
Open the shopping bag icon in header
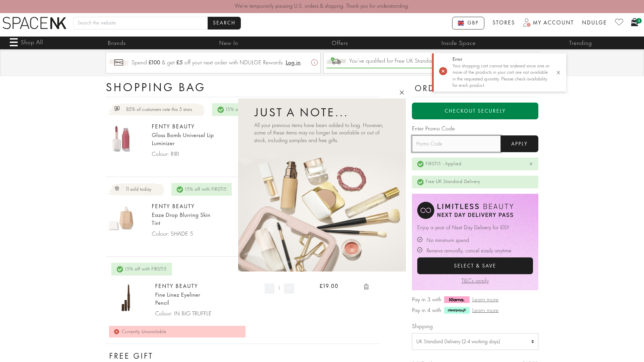[x=635, y=22]
